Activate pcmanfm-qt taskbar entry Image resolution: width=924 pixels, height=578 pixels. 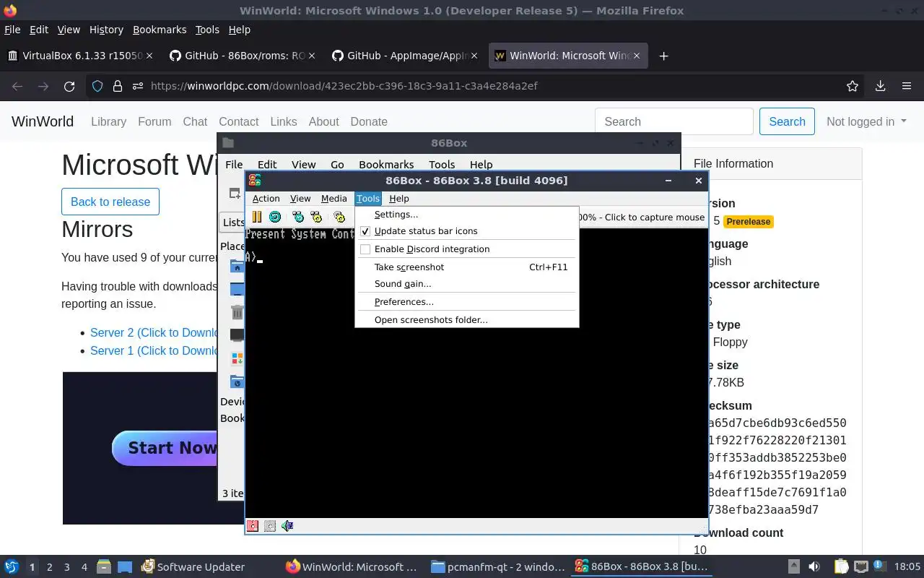497,567
